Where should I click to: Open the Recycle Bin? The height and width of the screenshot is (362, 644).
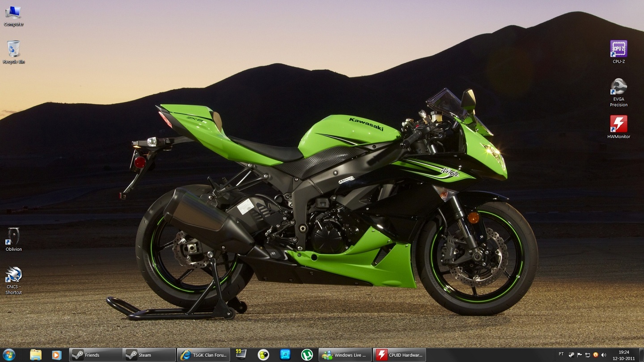[x=13, y=49]
